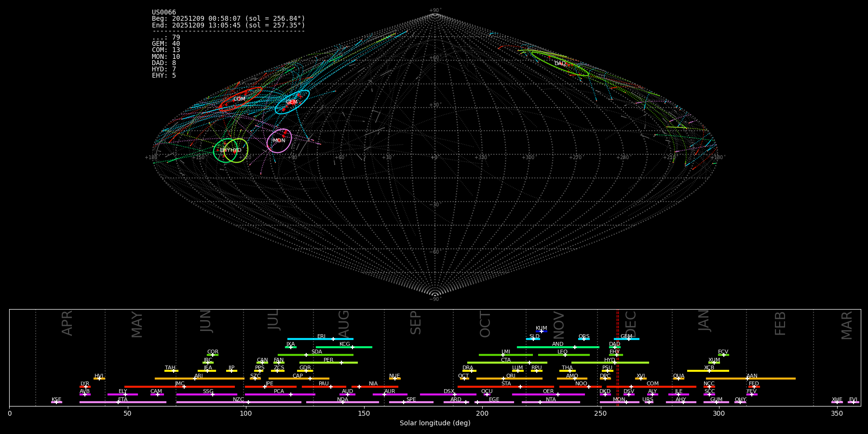Click the ORI shower bar in the timeline
Image resolution: width=868 pixels, height=434 pixels.
click(509, 379)
